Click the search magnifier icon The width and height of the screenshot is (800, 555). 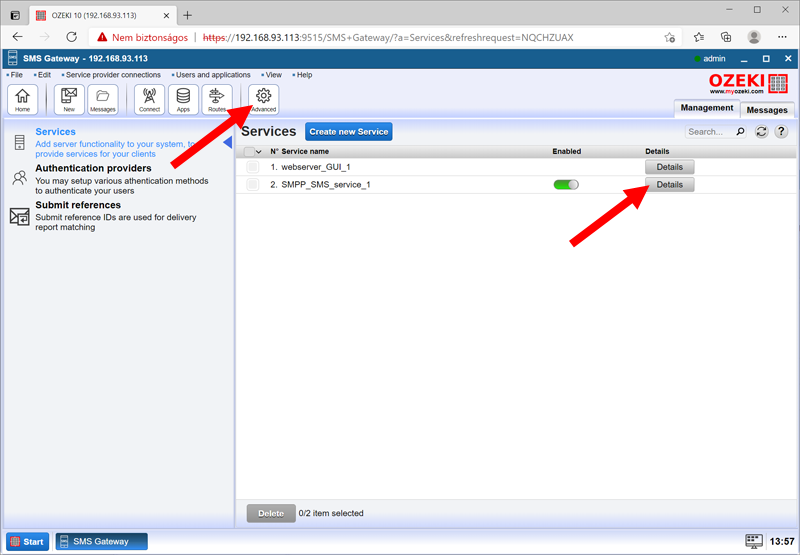(x=740, y=132)
